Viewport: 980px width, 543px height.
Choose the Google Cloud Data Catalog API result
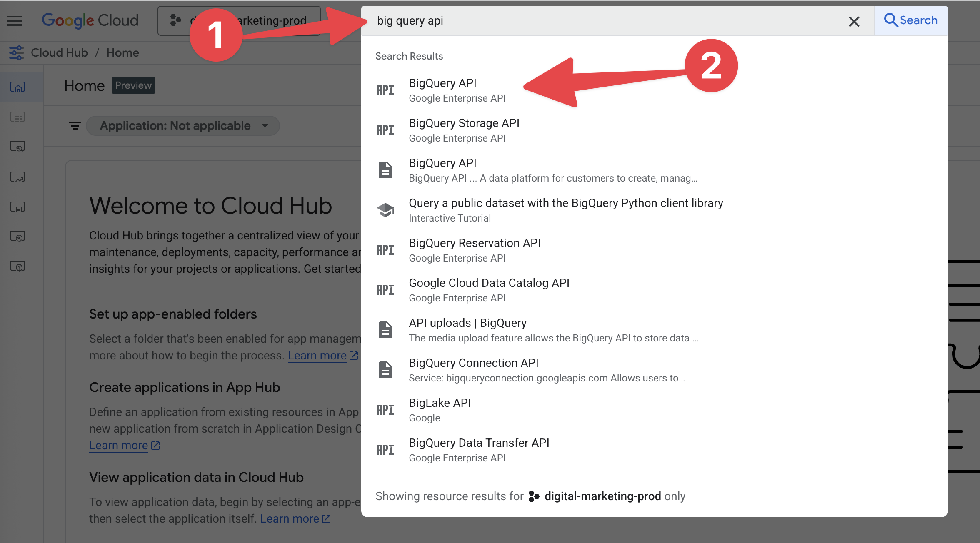[x=489, y=290]
